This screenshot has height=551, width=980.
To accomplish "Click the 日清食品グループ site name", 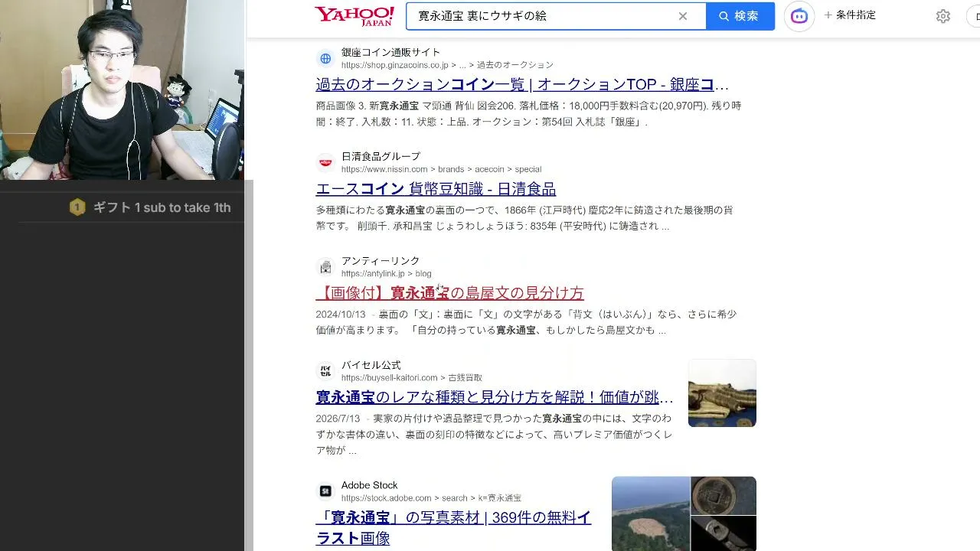I will [x=381, y=156].
